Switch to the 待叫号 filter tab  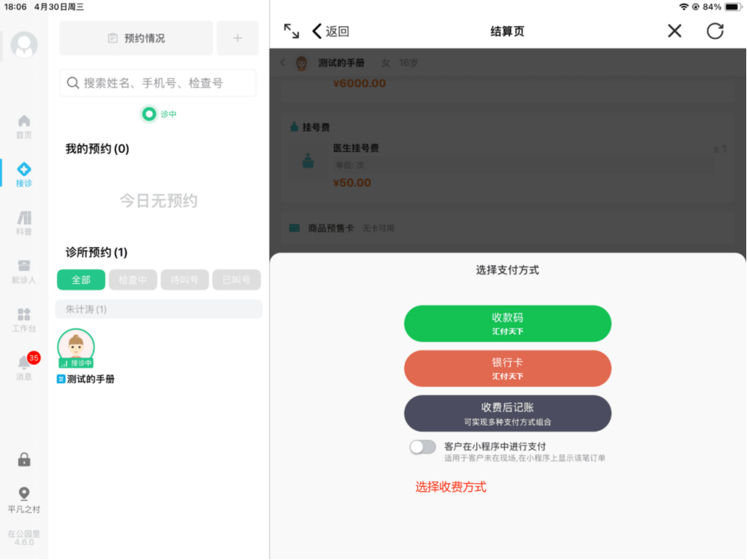pyautogui.click(x=184, y=280)
